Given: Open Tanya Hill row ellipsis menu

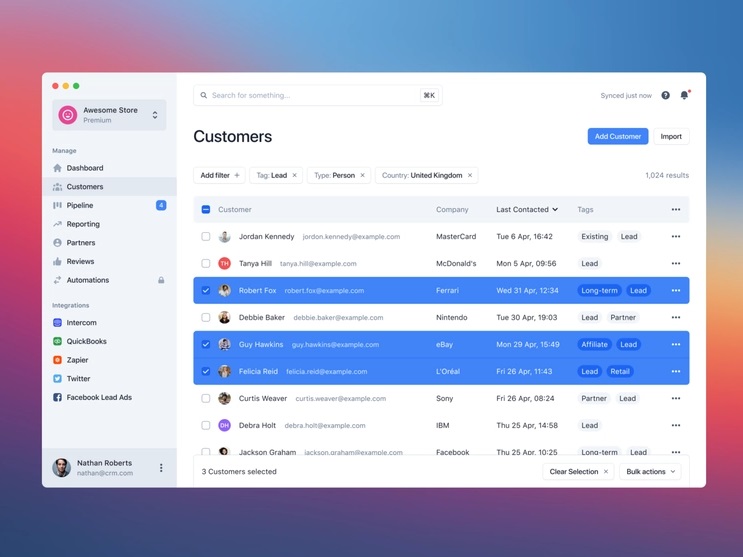Looking at the screenshot, I should (x=676, y=264).
